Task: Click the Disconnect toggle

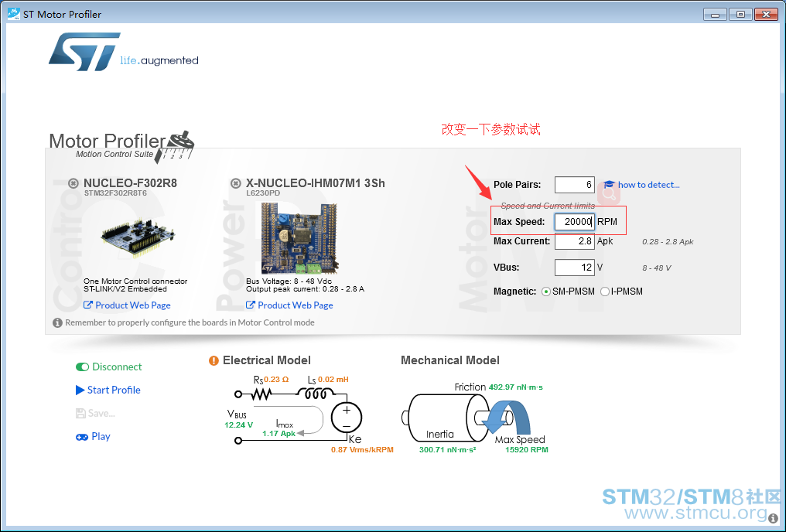Action: tap(109, 367)
